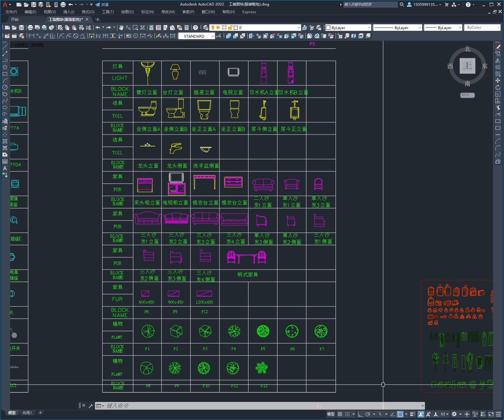Open the Express menu
This screenshot has width=504, height=420.
point(249,12)
